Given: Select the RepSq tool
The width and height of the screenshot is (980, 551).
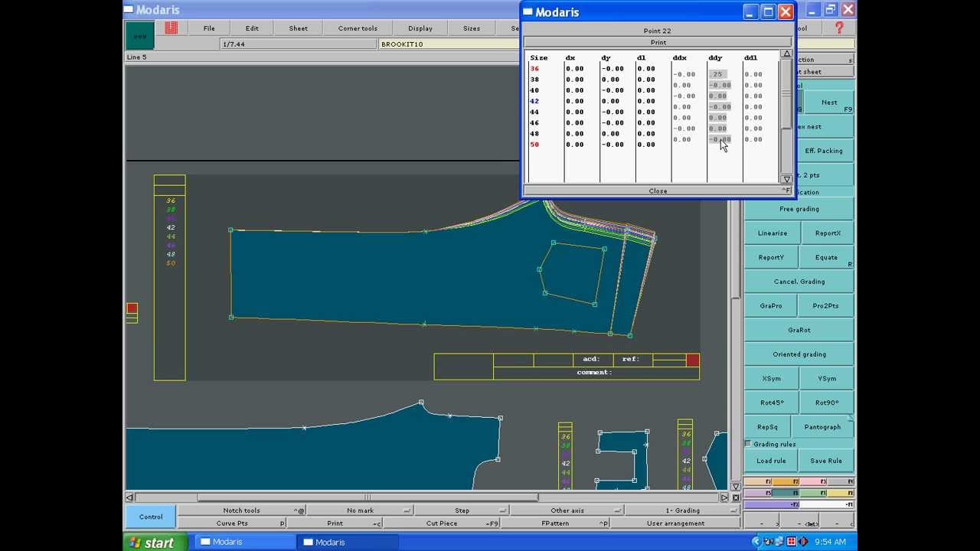Looking at the screenshot, I should point(767,427).
